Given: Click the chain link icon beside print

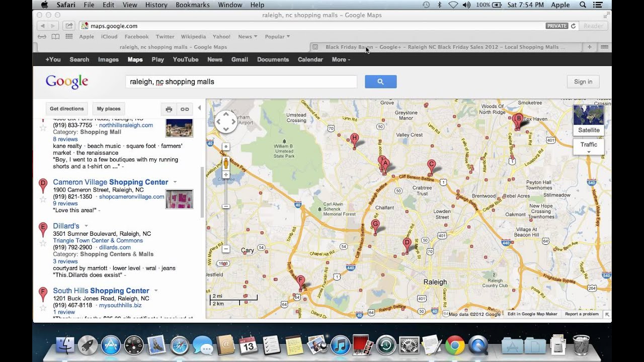Looking at the screenshot, I should [185, 109].
